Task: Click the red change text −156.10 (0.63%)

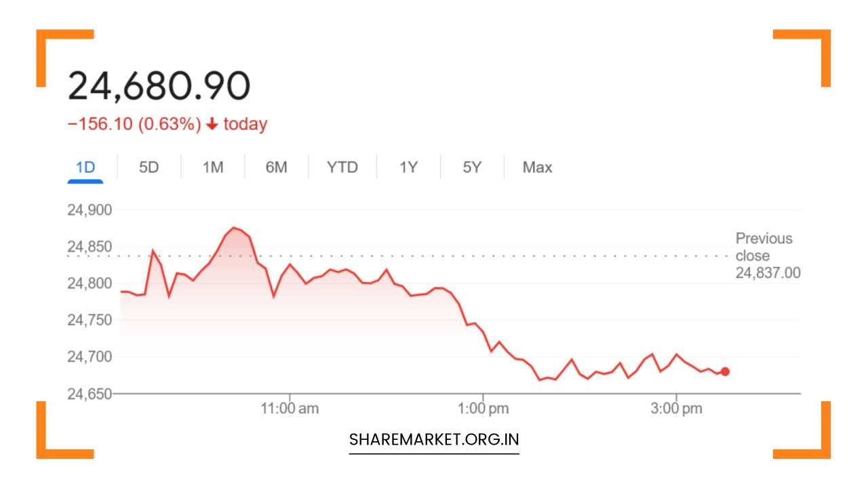Action: click(134, 123)
